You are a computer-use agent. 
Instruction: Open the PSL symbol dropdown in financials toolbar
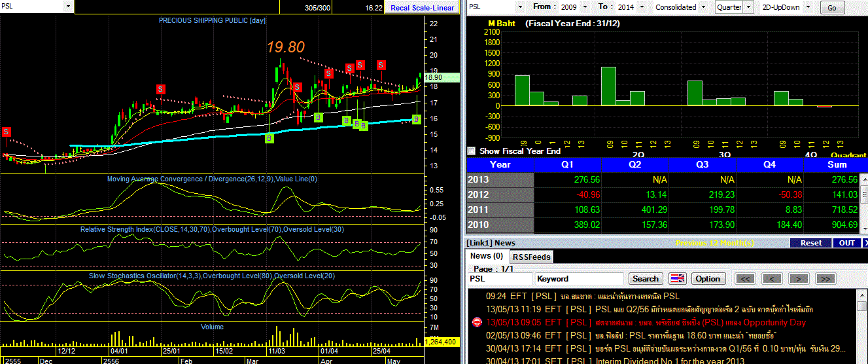[521, 7]
